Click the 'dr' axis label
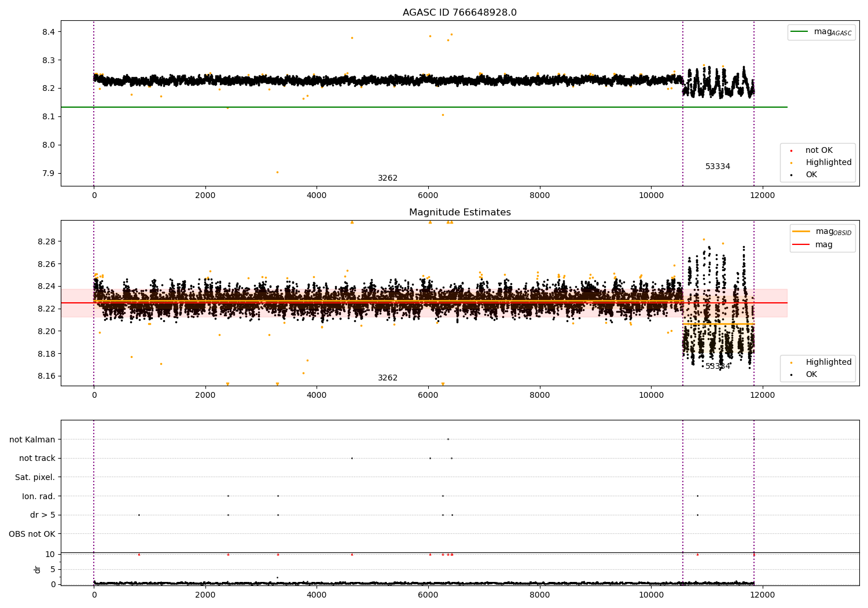This screenshot has width=868, height=608. [38, 570]
